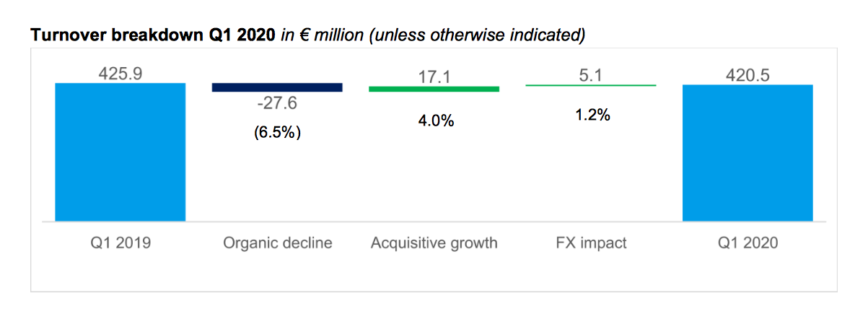The height and width of the screenshot is (327, 868).
Task: Click the 1.2% percentage label
Action: 593,113
